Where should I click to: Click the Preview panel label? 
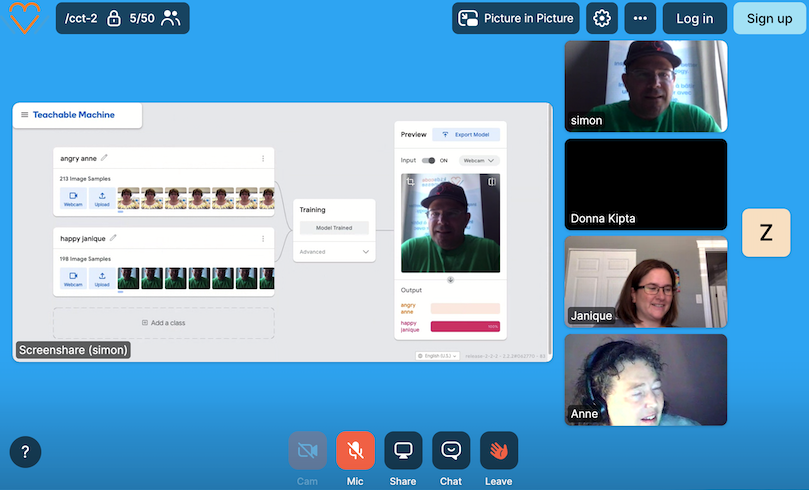(x=414, y=135)
